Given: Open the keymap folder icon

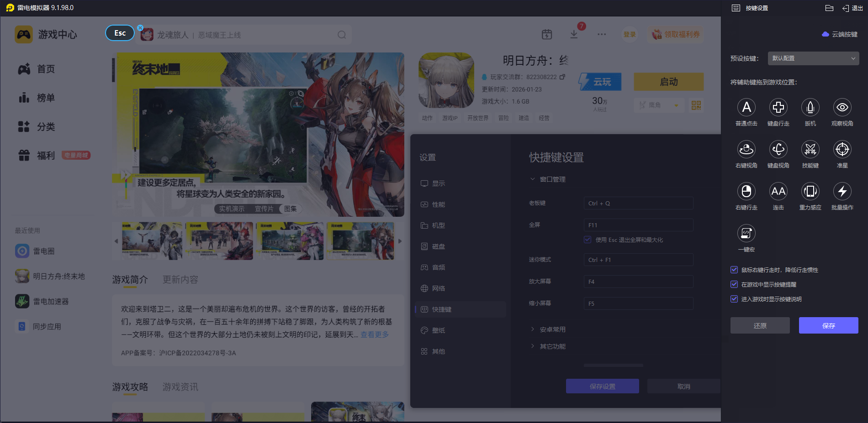Looking at the screenshot, I should pyautogui.click(x=830, y=8).
